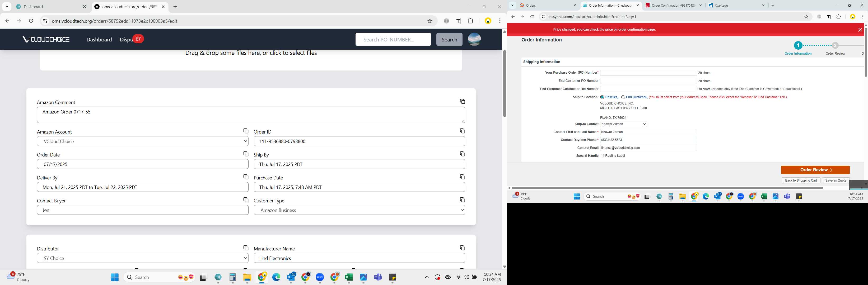
Task: Open the Ship-to Contact dropdown
Action: [623, 124]
